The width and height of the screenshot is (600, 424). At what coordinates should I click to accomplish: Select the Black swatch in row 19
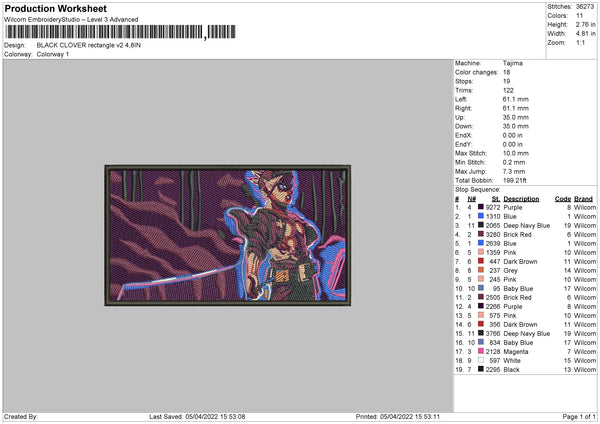coord(481,369)
